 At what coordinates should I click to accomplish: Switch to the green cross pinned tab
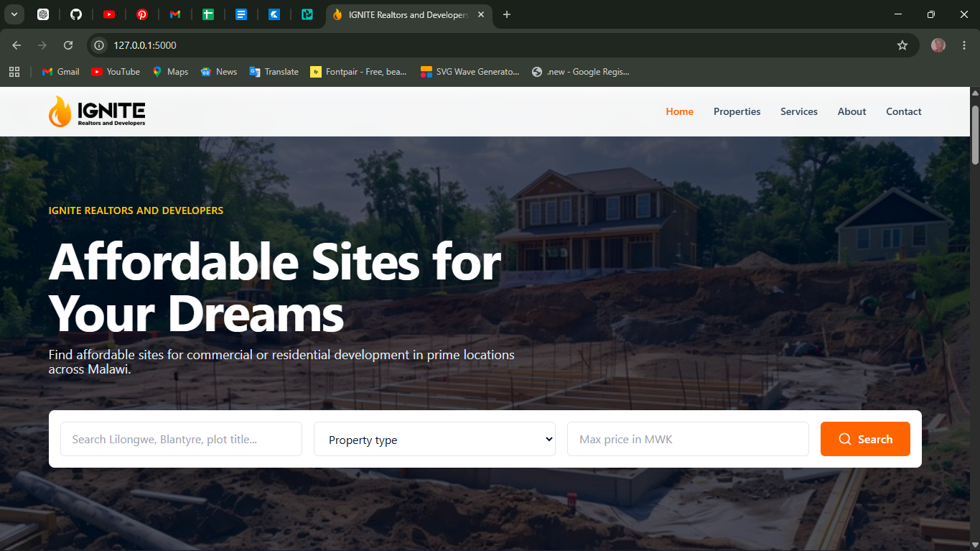[x=208, y=14]
